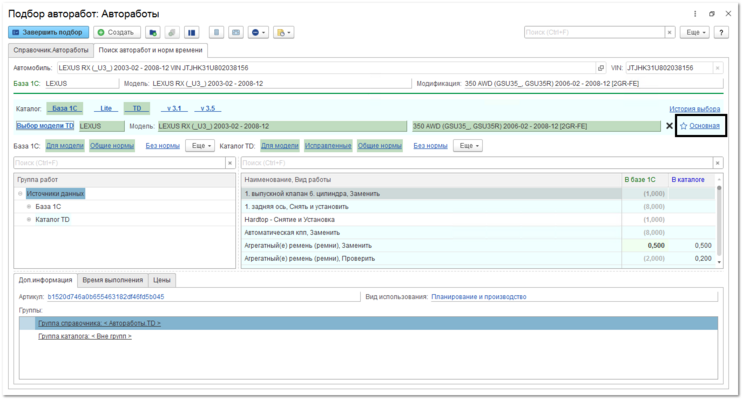Open help with the question mark button
Image resolution: width=743 pixels, height=400 pixels.
(x=721, y=32)
